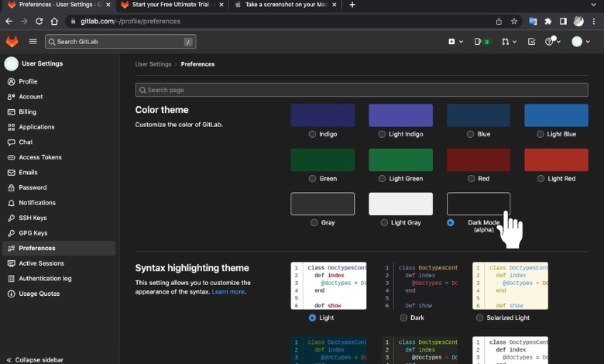This screenshot has width=604, height=364.
Task: Select the Light Indigo radio button
Action: point(382,134)
